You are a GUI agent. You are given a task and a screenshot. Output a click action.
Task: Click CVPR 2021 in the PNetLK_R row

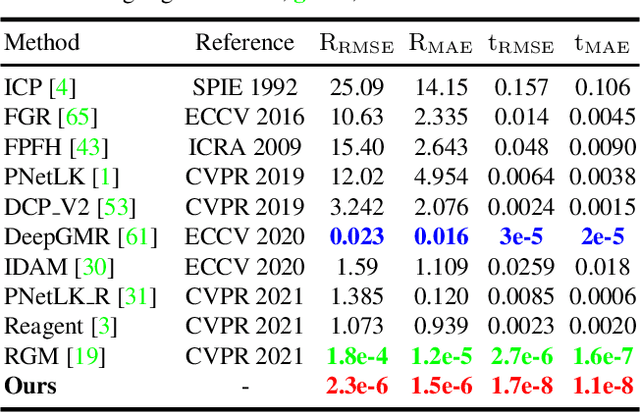[245, 296]
